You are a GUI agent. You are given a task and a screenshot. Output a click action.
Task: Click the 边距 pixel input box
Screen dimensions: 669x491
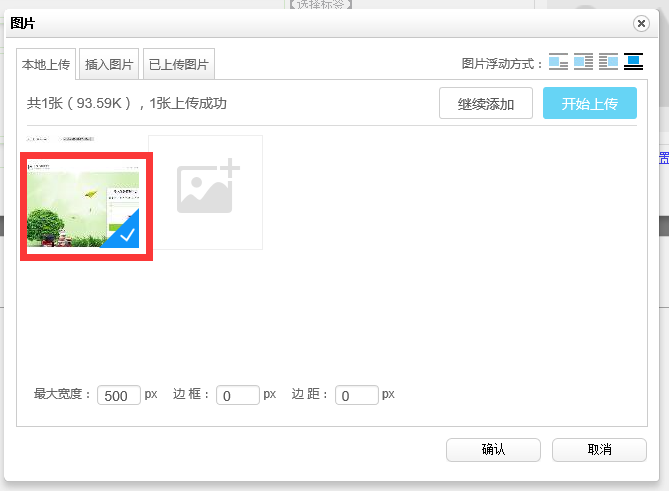(x=357, y=395)
